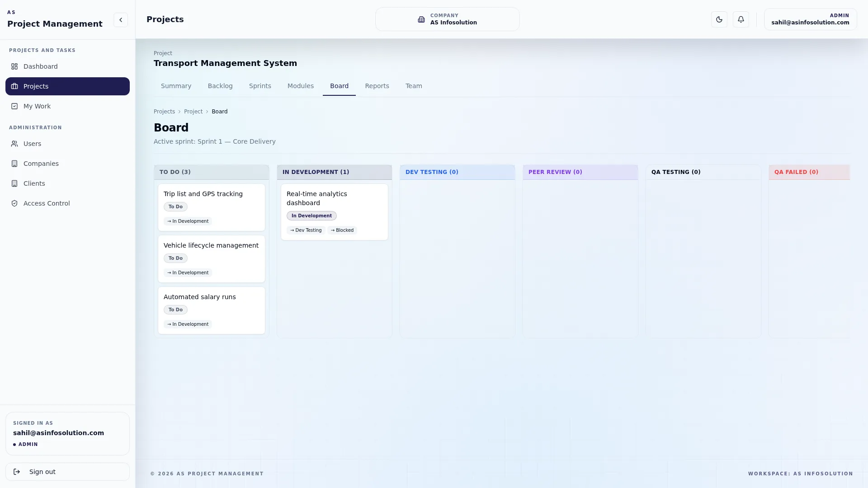This screenshot has height=488, width=868.
Task: Open notifications with the bell icon
Action: click(x=741, y=19)
